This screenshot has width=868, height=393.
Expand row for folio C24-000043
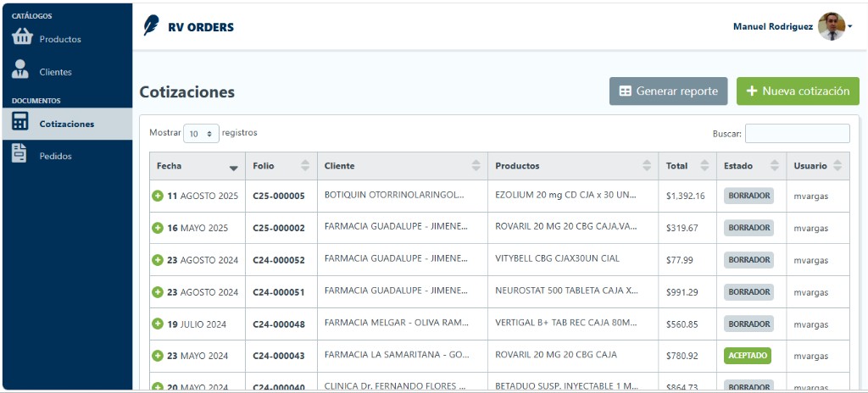(x=158, y=356)
